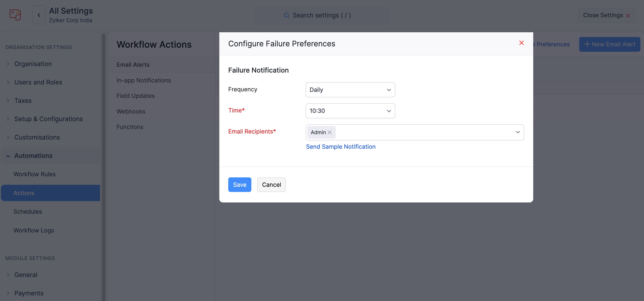Click Send Sample Notification link

[341, 147]
